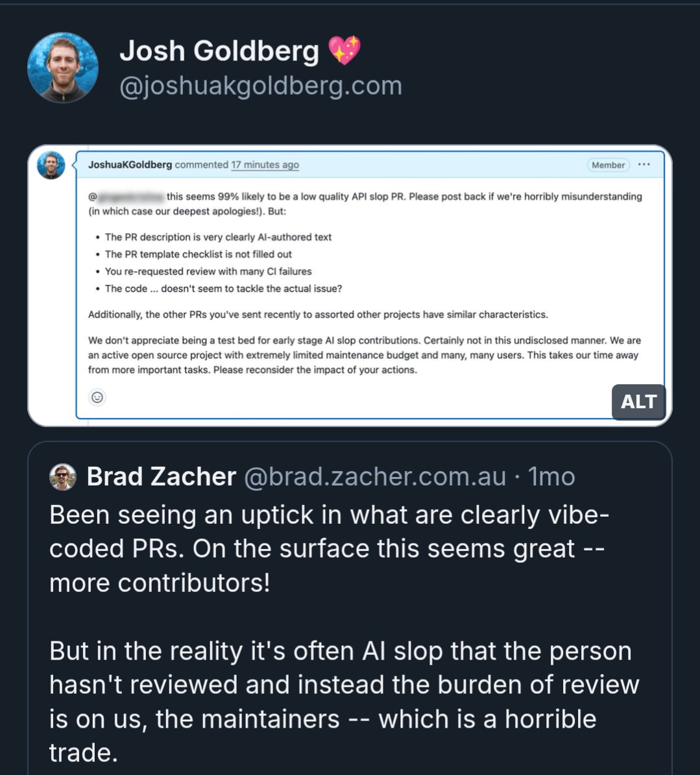The width and height of the screenshot is (700, 775).
Task: Click Josh Goldberg's profile avatar
Action: coord(62,68)
